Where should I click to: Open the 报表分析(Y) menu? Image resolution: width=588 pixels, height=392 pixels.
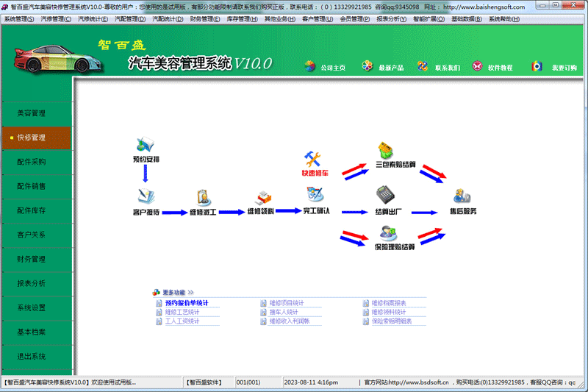392,19
